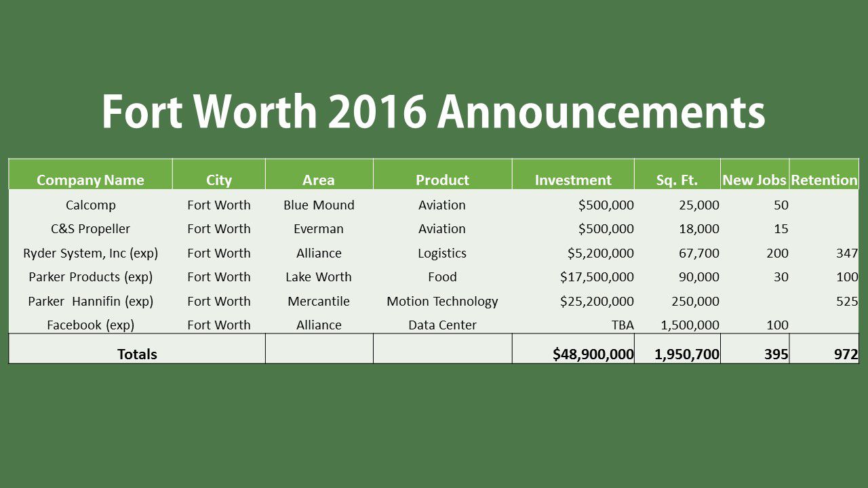Select the City column header
Screen dimensions: 868x488
click(x=219, y=180)
